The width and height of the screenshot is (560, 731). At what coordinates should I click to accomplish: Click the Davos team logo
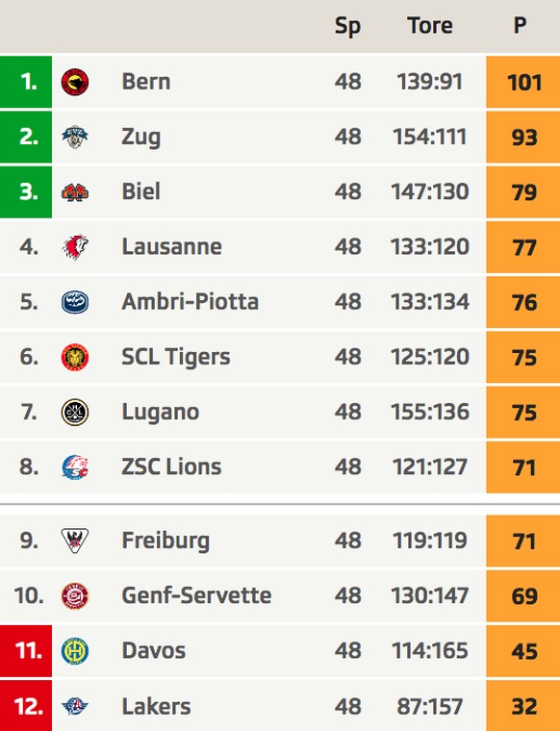tap(75, 651)
